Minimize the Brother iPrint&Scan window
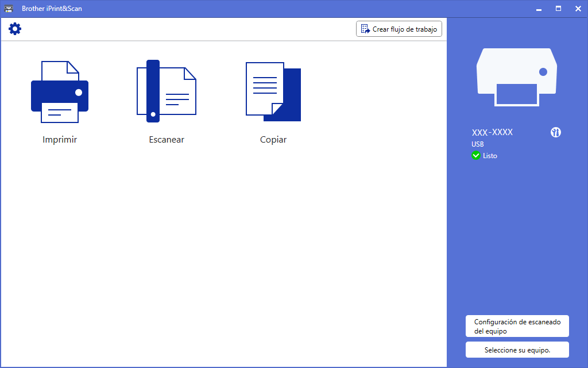The height and width of the screenshot is (368, 588). pos(539,9)
